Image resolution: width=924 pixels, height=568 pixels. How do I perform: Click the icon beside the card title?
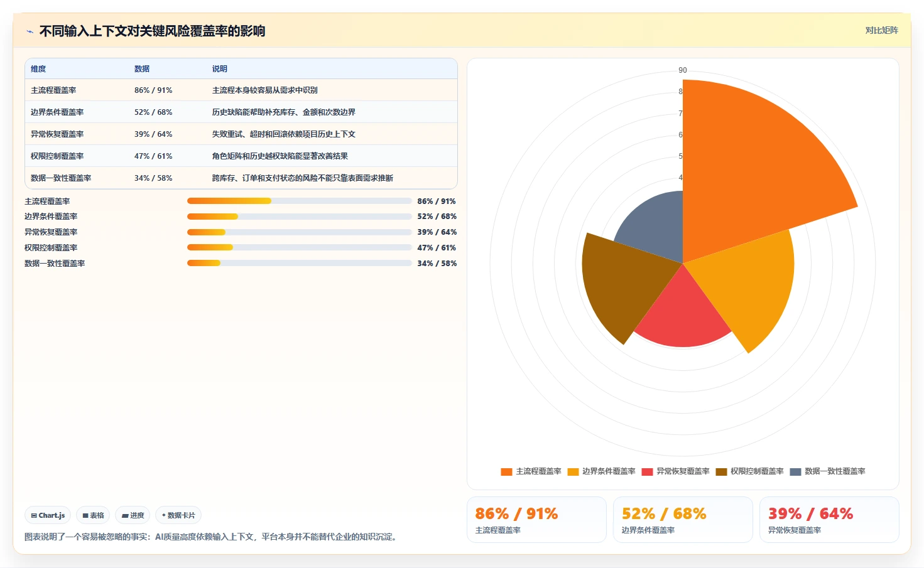[x=30, y=31]
